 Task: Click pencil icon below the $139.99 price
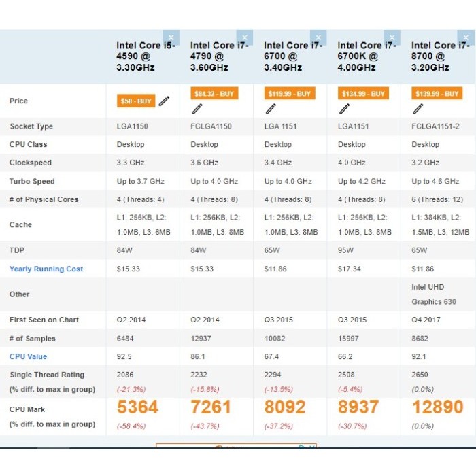(x=418, y=108)
